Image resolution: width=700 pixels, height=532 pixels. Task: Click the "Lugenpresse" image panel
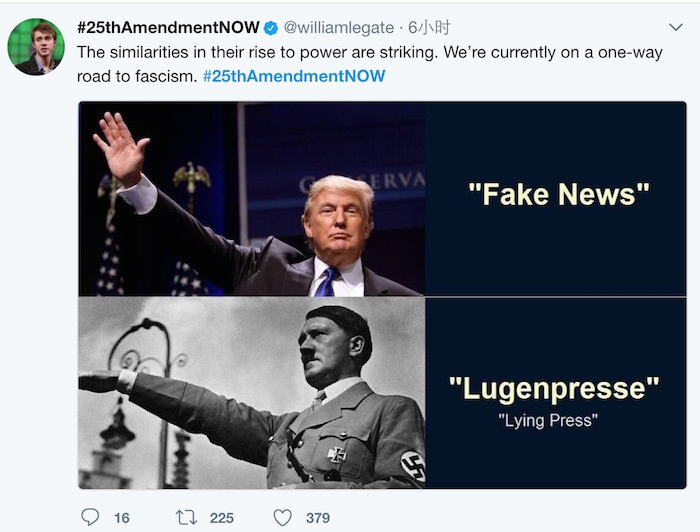coord(554,388)
